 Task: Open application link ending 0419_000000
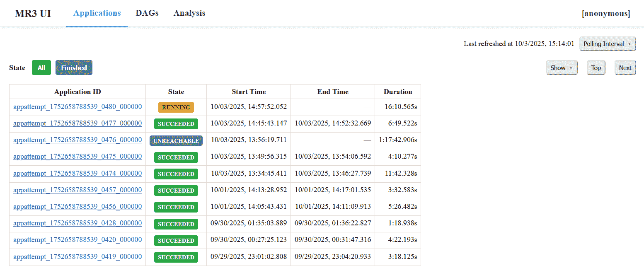(x=77, y=257)
